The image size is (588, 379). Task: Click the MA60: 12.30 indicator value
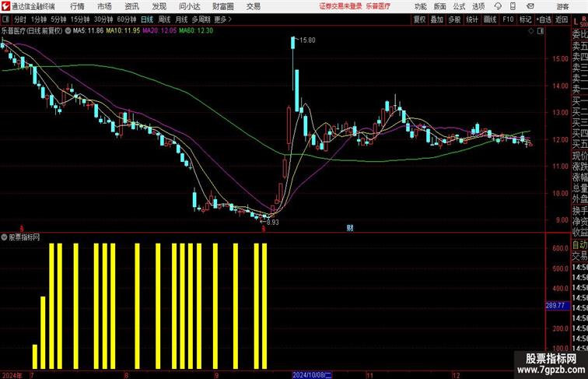point(196,31)
